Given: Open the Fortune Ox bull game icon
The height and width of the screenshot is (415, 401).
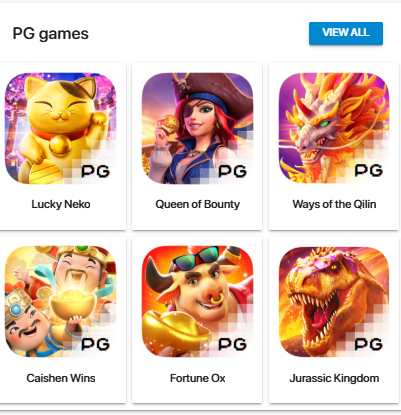Looking at the screenshot, I should [197, 302].
